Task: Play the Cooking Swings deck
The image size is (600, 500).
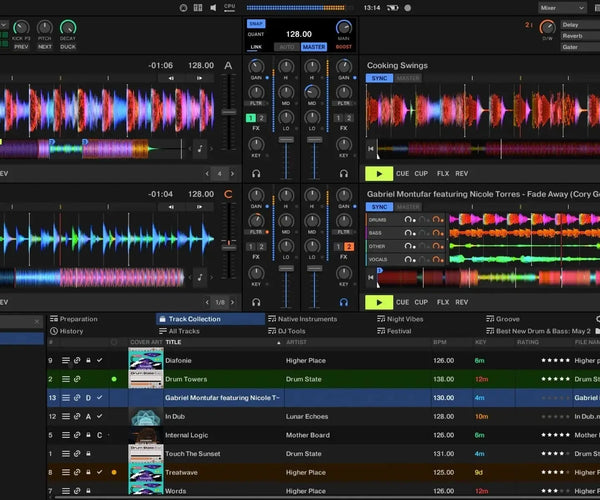Action: 379,174
